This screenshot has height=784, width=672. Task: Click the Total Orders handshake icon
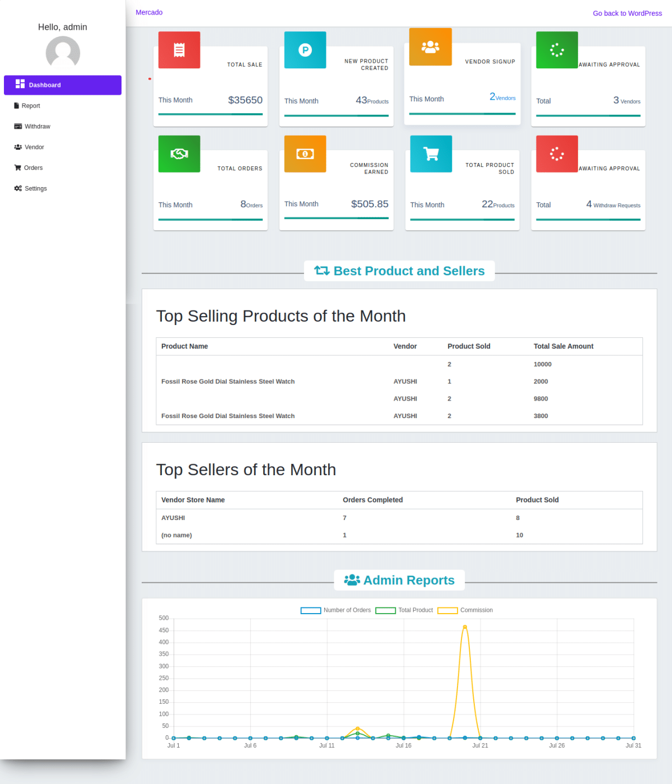179,154
